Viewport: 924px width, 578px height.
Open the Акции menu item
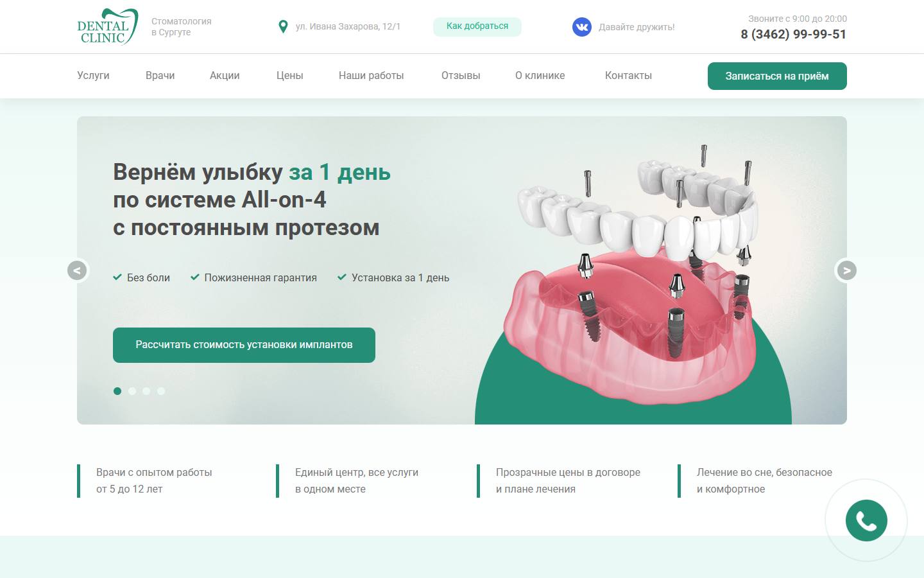click(x=225, y=76)
